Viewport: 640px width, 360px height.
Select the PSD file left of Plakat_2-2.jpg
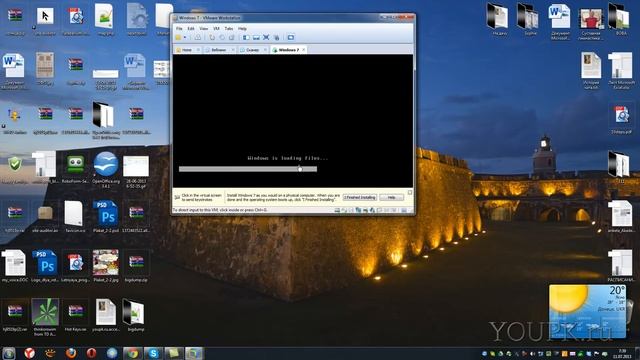coord(45,266)
